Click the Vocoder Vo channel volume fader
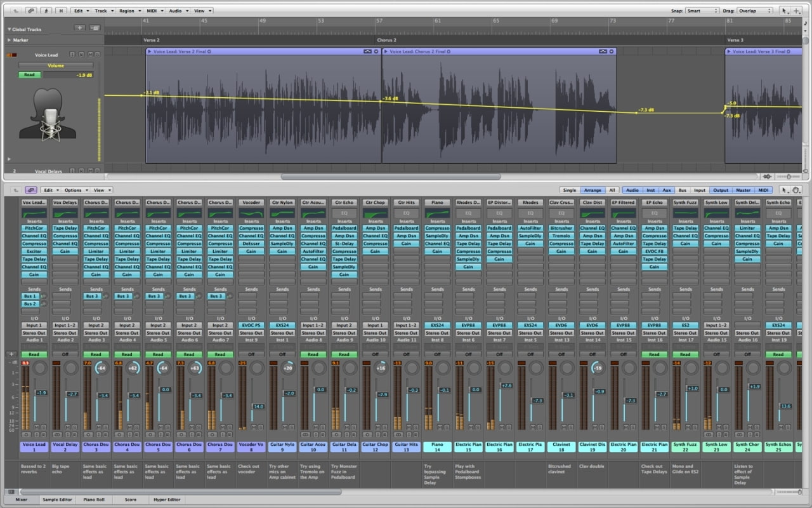Image resolution: width=812 pixels, height=508 pixels. click(252, 406)
